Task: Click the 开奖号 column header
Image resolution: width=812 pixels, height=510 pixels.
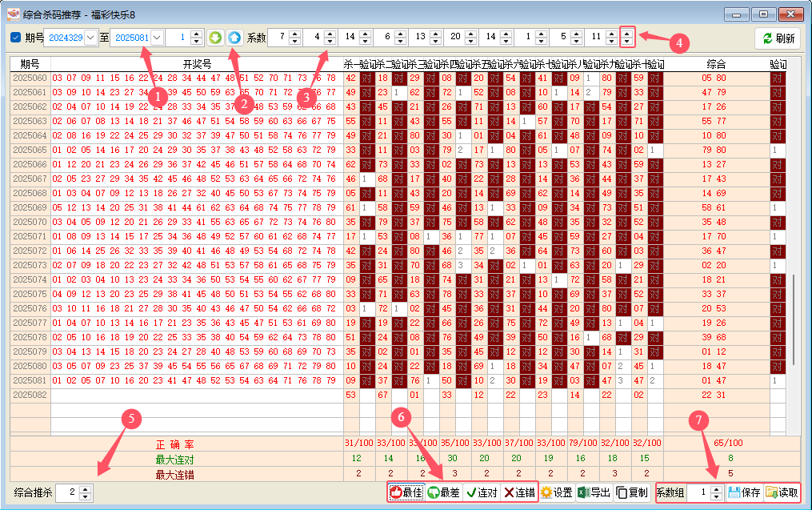Action: [x=197, y=64]
